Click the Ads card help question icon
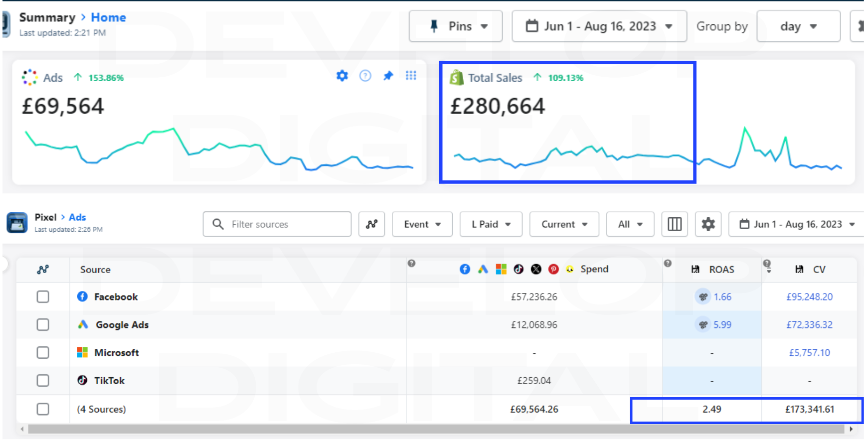Viewport: 868px width, 440px height. click(x=365, y=76)
